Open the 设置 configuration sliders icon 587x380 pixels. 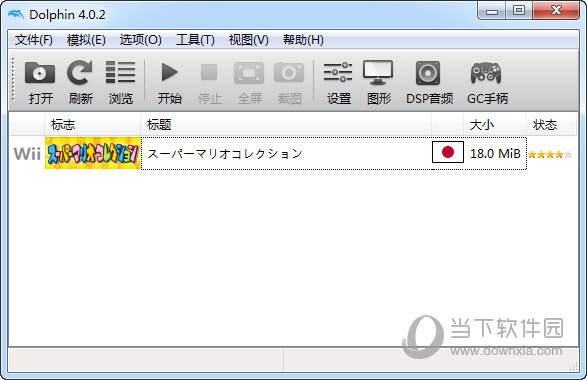[x=338, y=82]
